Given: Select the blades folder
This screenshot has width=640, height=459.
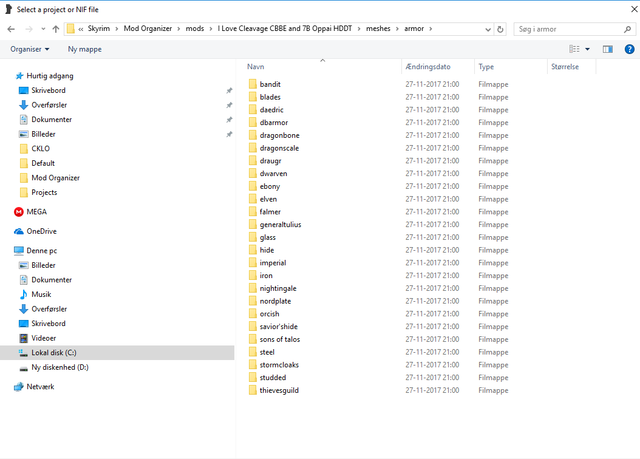Looking at the screenshot, I should coord(270,97).
